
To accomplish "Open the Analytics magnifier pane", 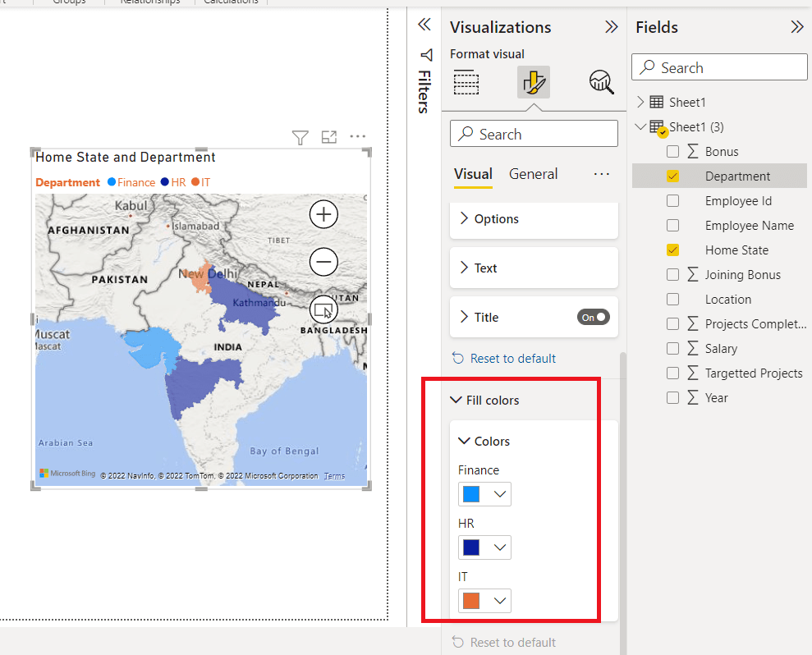I will (600, 81).
